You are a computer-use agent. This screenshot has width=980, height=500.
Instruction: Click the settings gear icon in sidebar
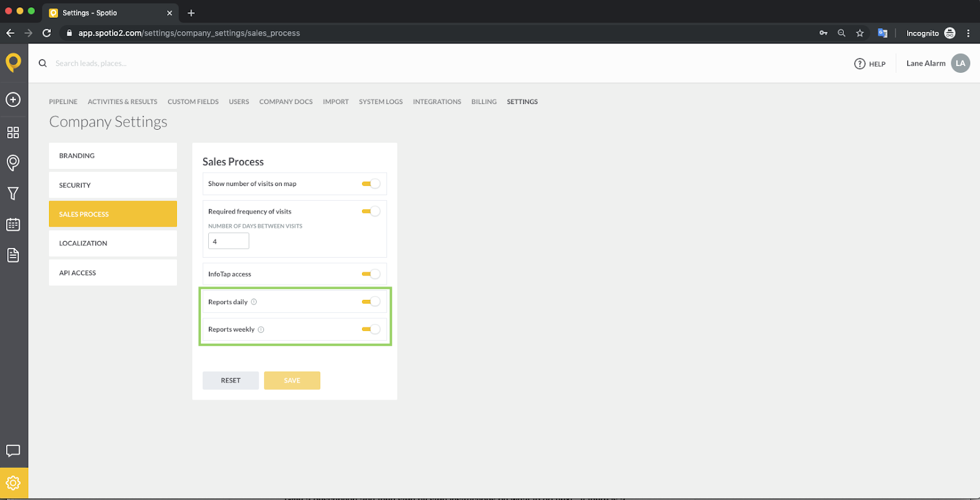(x=13, y=483)
